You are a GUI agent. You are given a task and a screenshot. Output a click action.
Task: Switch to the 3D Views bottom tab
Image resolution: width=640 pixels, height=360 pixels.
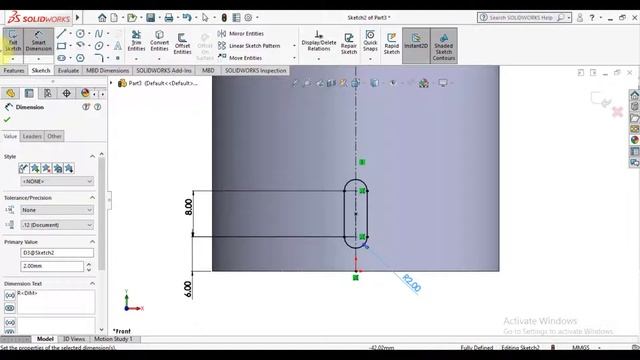click(x=74, y=339)
